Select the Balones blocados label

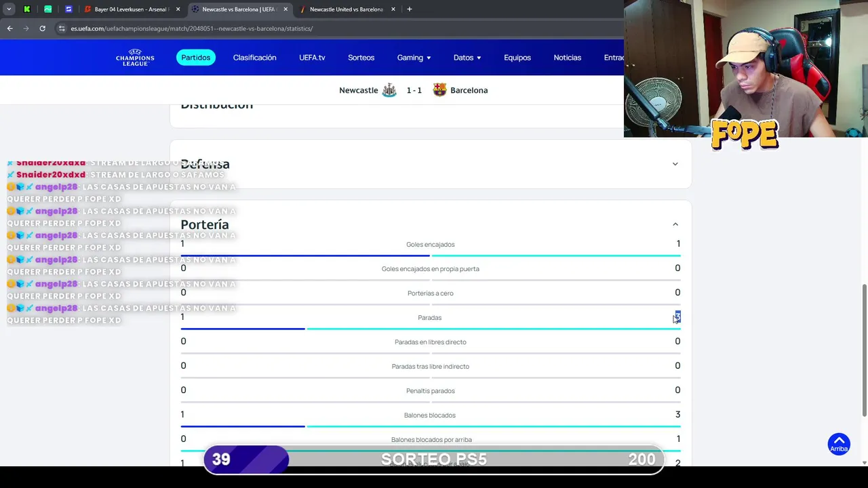tap(429, 415)
